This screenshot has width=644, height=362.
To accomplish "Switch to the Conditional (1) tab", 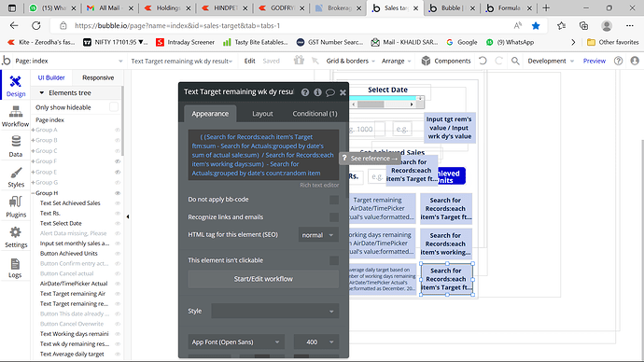I will (315, 114).
